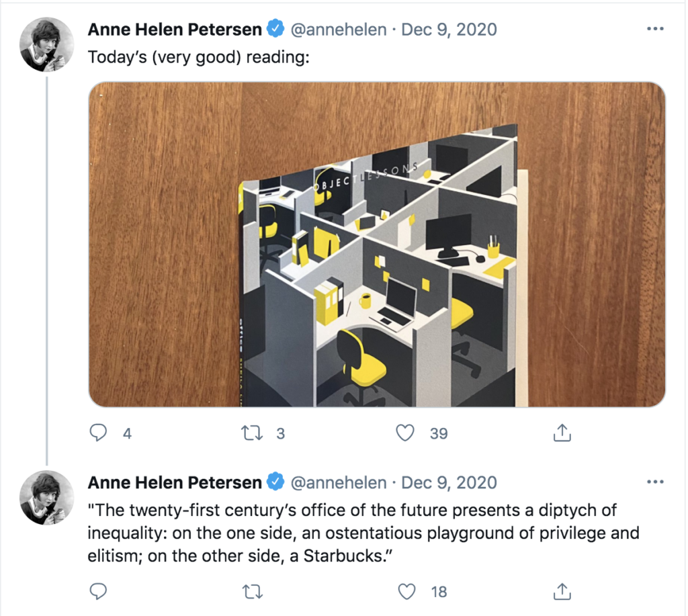Retweet the first tweet showing 3 retweets
The image size is (688, 616).
point(253,433)
